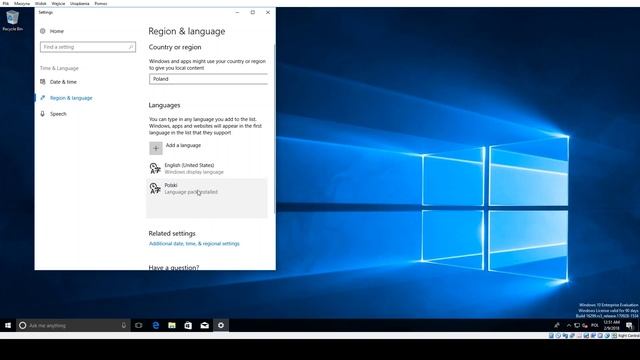
Task: Select the Polski language entry
Action: (x=207, y=198)
